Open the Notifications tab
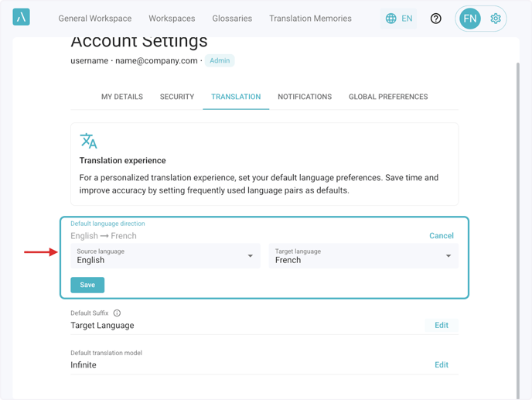 point(305,97)
